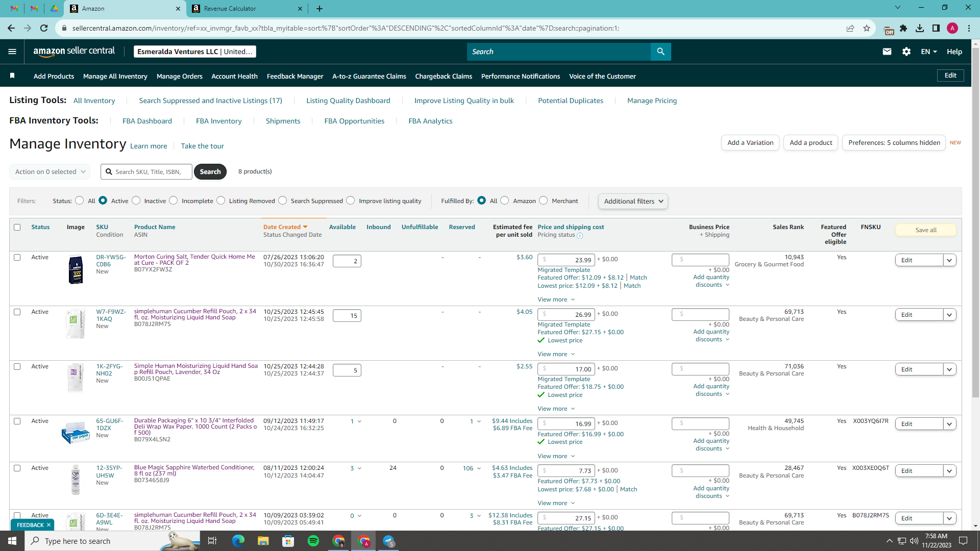Expand Edit dropdown arrow for Morton Curing Salt
The width and height of the screenshot is (980, 551).
(x=949, y=260)
